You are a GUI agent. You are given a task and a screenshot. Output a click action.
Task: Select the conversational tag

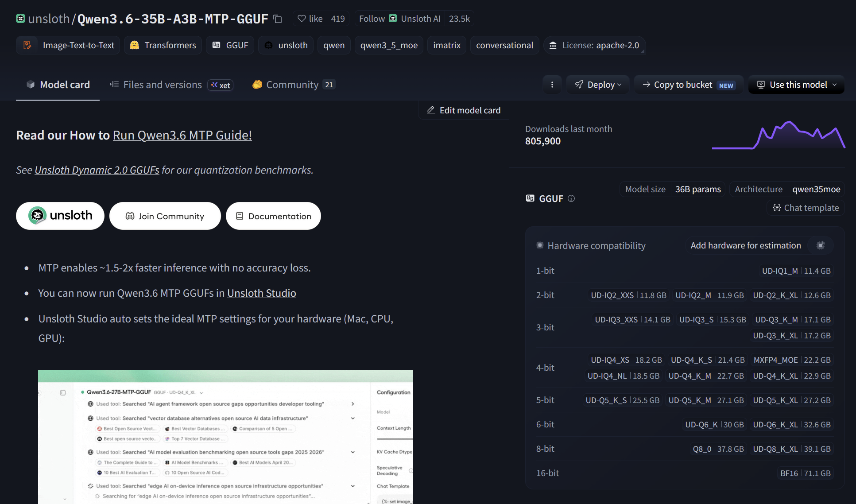pos(504,45)
